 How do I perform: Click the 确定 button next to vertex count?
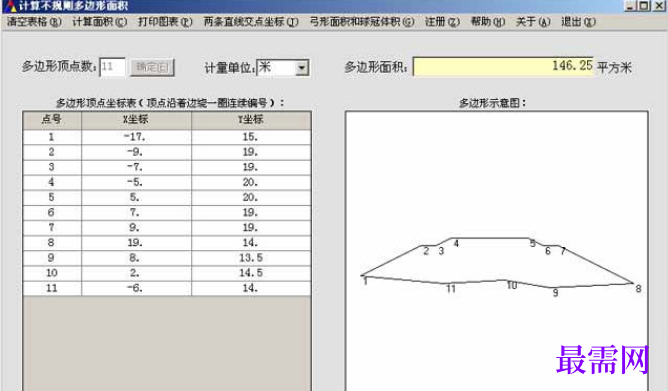coord(152,67)
